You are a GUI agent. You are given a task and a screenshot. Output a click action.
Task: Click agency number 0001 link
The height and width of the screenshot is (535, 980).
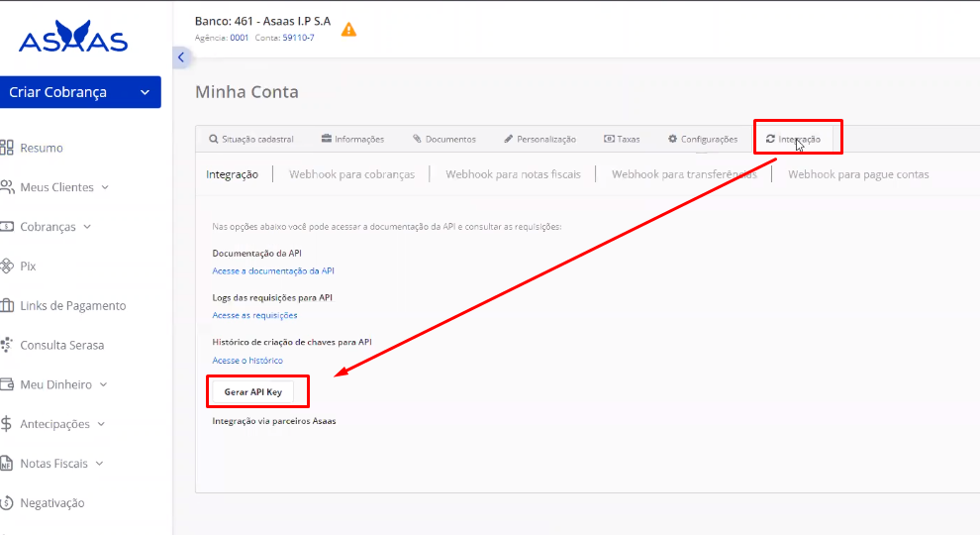239,38
